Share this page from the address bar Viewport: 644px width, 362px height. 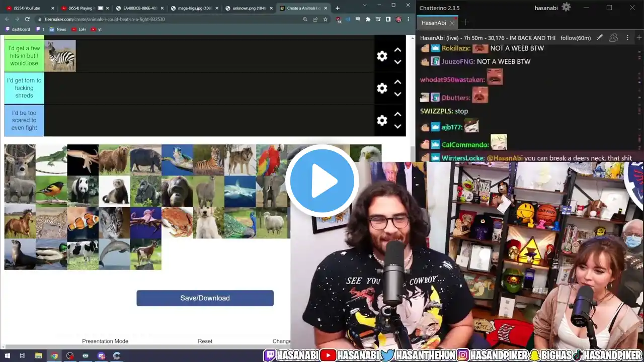(x=315, y=19)
